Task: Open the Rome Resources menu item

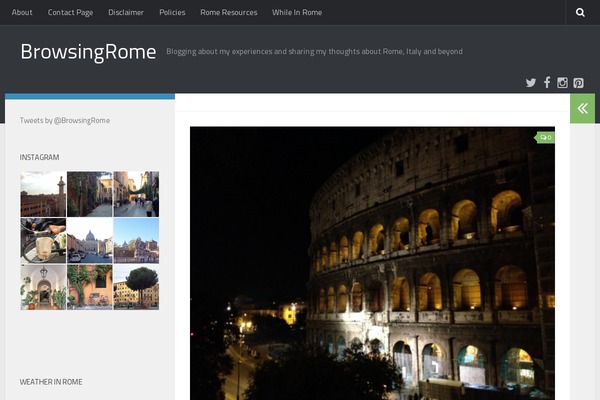Action: click(x=229, y=12)
